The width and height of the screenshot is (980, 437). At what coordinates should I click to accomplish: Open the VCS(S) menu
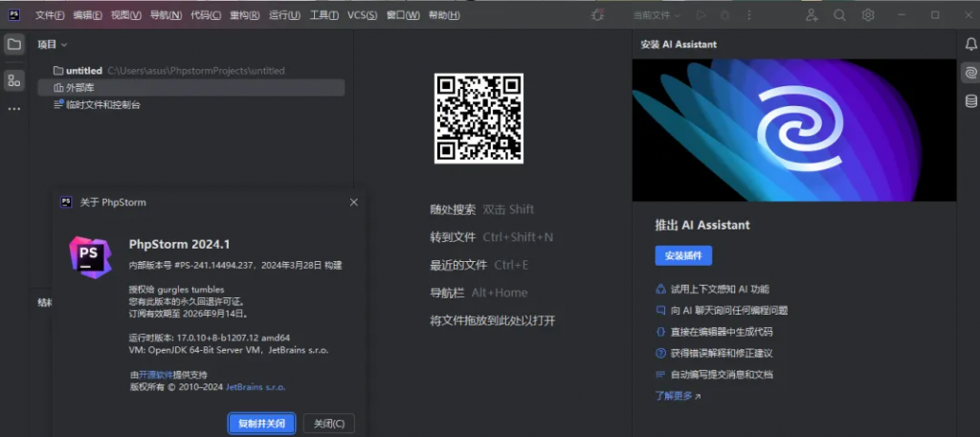click(x=362, y=15)
